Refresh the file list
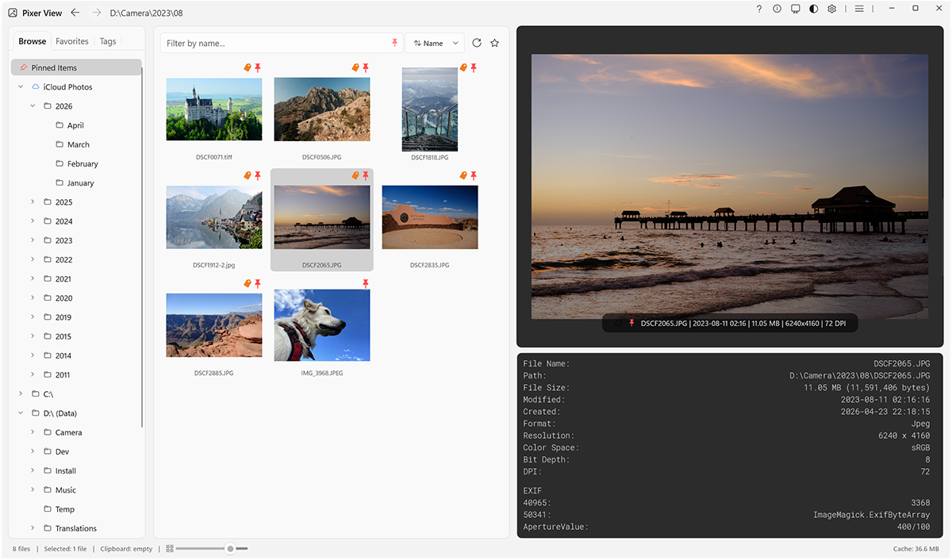This screenshot has height=560, width=952. click(x=476, y=43)
